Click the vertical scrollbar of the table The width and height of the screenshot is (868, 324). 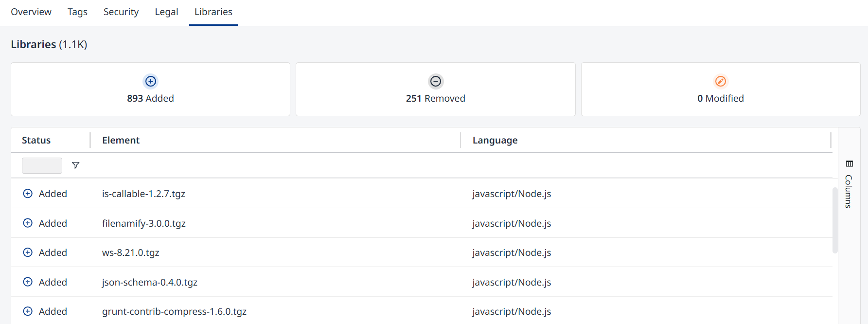(x=835, y=220)
